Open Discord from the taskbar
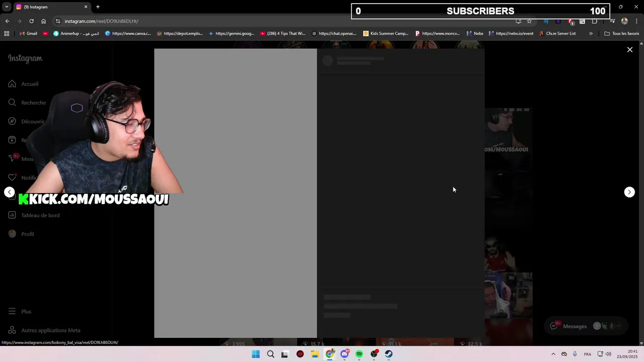Viewport: 644px width, 362px height. point(345,354)
